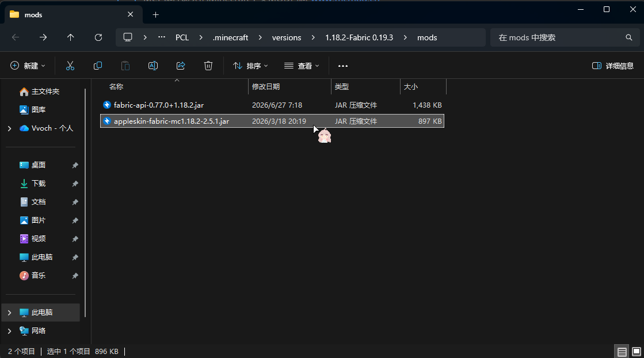
Task: Go back to previous folder
Action: click(16, 37)
